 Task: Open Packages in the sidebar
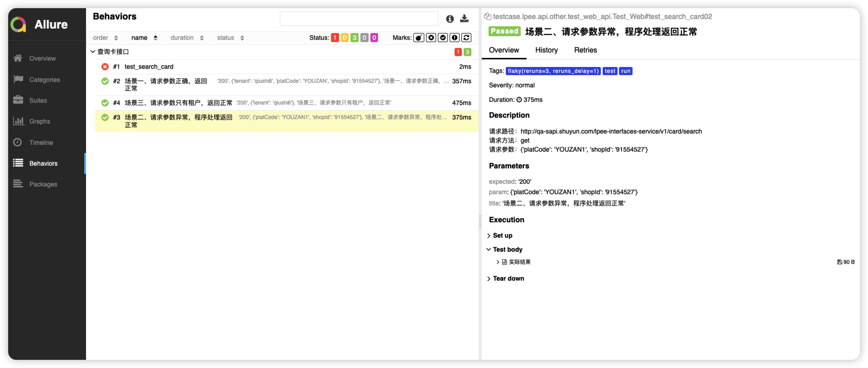(43, 184)
